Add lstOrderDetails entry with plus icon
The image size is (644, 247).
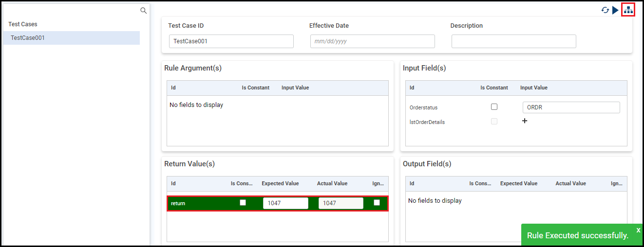525,121
